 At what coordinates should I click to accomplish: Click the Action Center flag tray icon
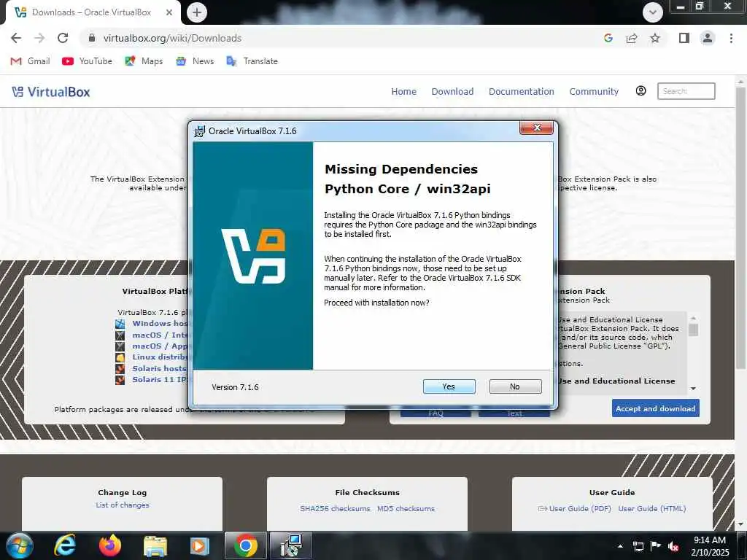tap(656, 546)
